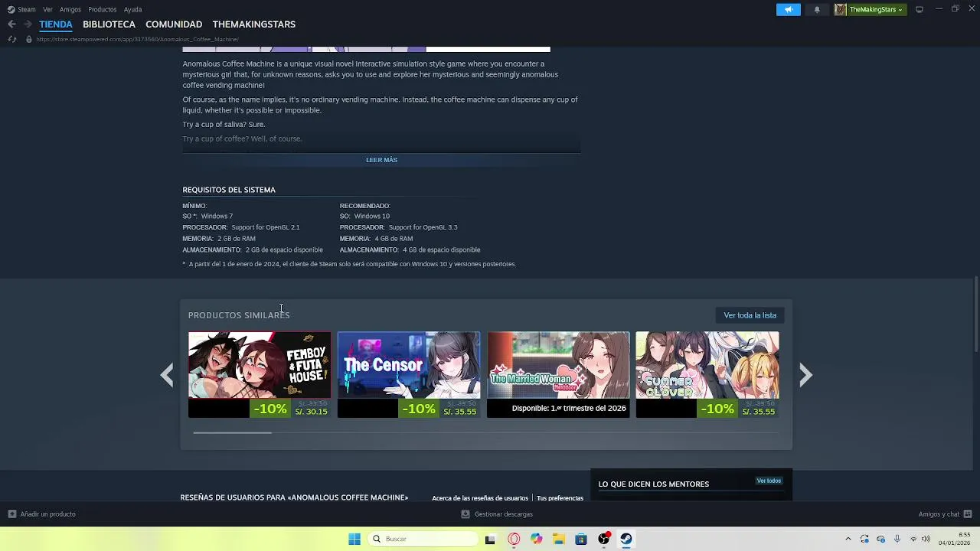980x551 pixels.
Task: Open File Explorer from the taskbar
Action: tap(559, 539)
